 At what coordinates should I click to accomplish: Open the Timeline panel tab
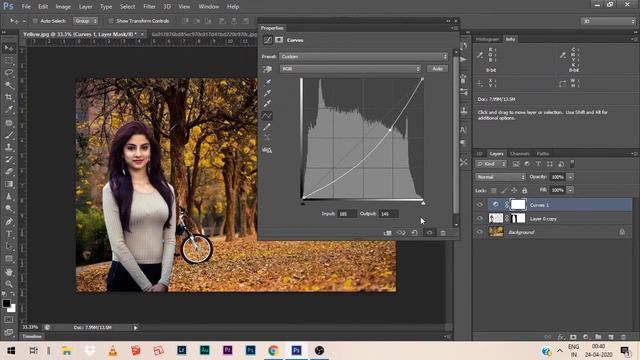pos(32,336)
